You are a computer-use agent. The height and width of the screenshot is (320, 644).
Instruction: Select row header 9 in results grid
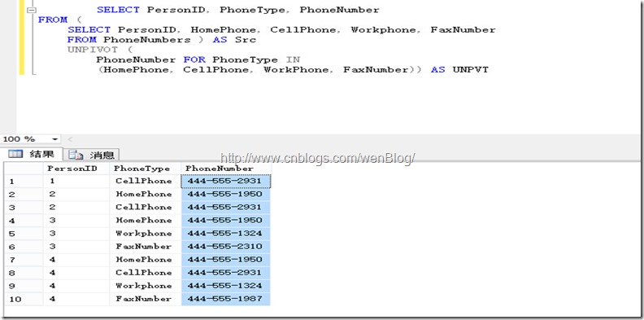coord(23,286)
